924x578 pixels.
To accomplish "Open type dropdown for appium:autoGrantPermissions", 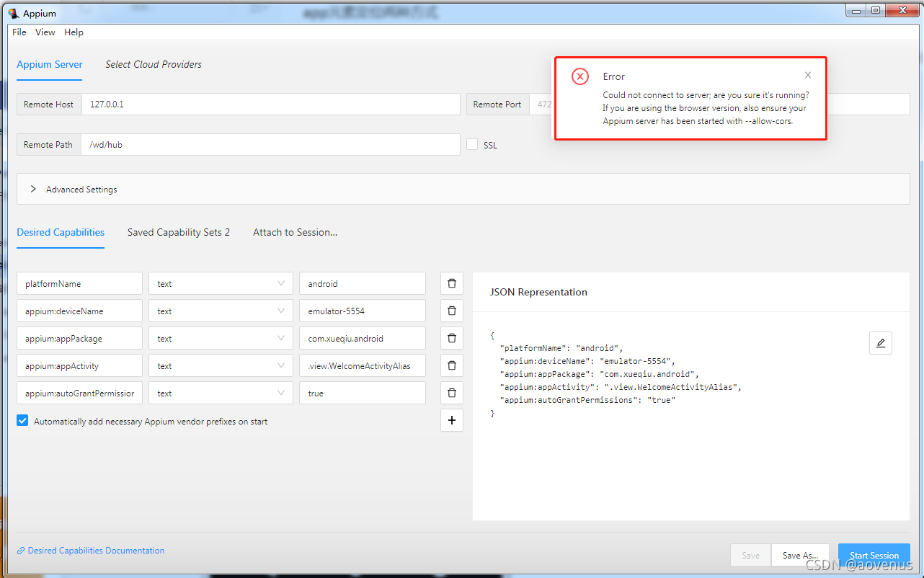I will click(221, 393).
